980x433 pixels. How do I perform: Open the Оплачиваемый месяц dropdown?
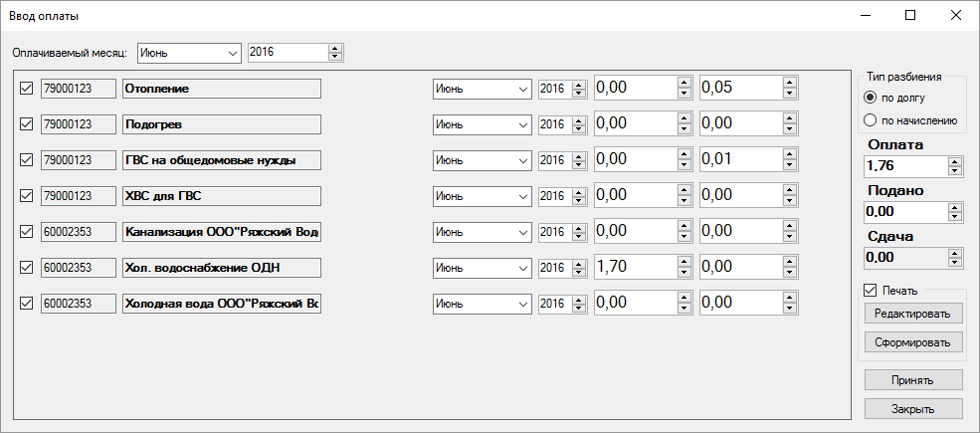pos(233,52)
